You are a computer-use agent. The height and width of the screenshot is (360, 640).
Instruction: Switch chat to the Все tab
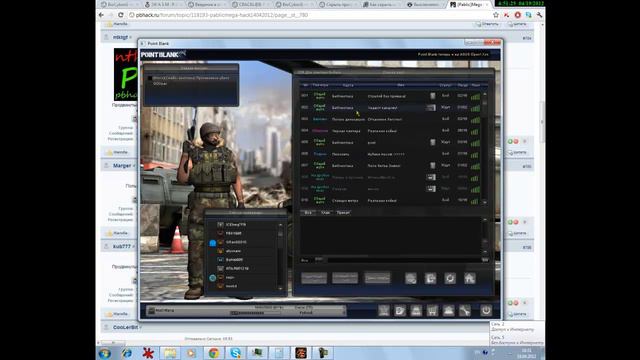coord(308,213)
